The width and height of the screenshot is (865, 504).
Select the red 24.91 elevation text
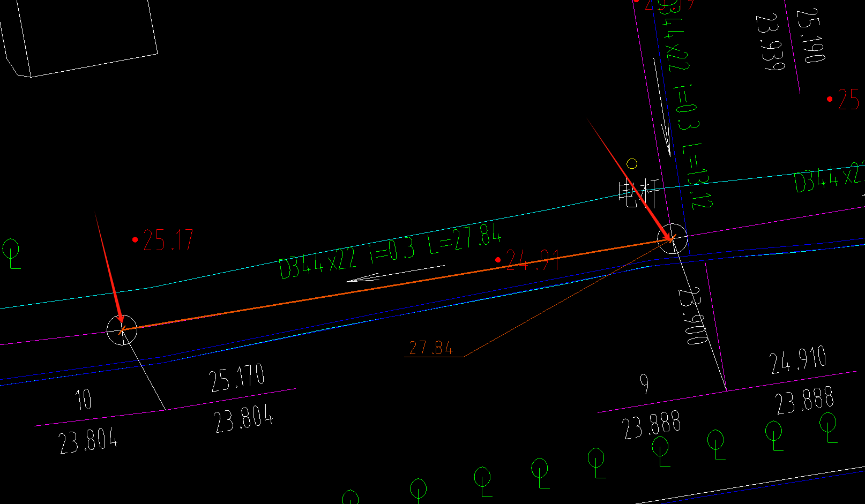[533, 260]
